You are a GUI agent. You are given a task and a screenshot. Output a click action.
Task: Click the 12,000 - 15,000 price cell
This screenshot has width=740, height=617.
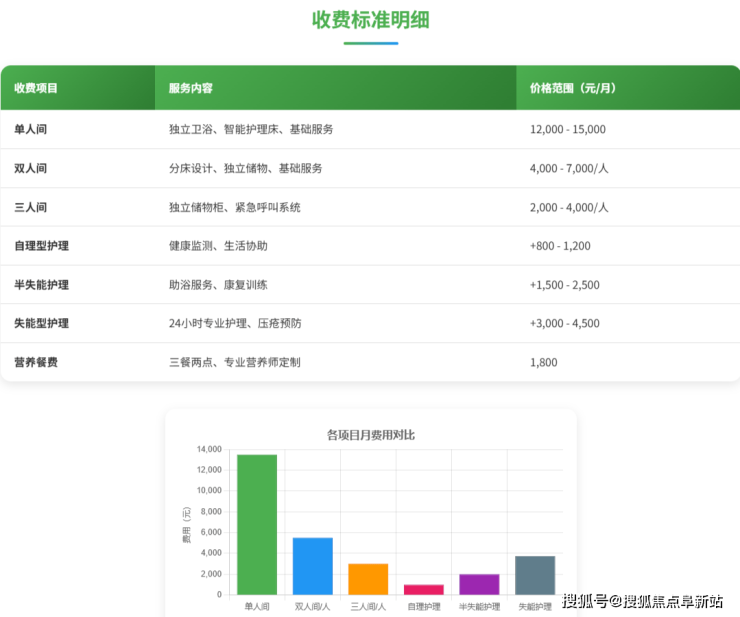pyautogui.click(x=567, y=129)
